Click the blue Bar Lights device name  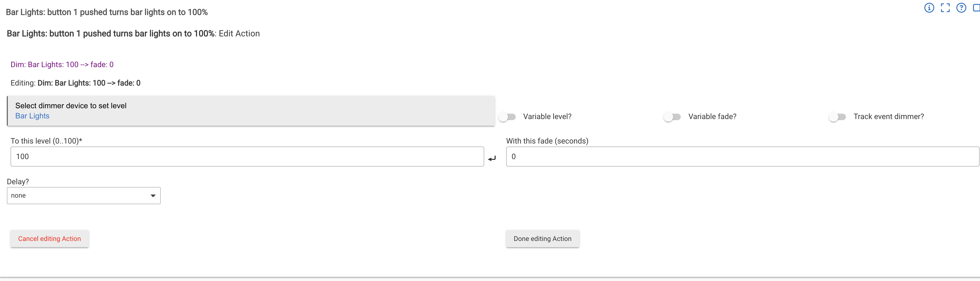[x=32, y=116]
